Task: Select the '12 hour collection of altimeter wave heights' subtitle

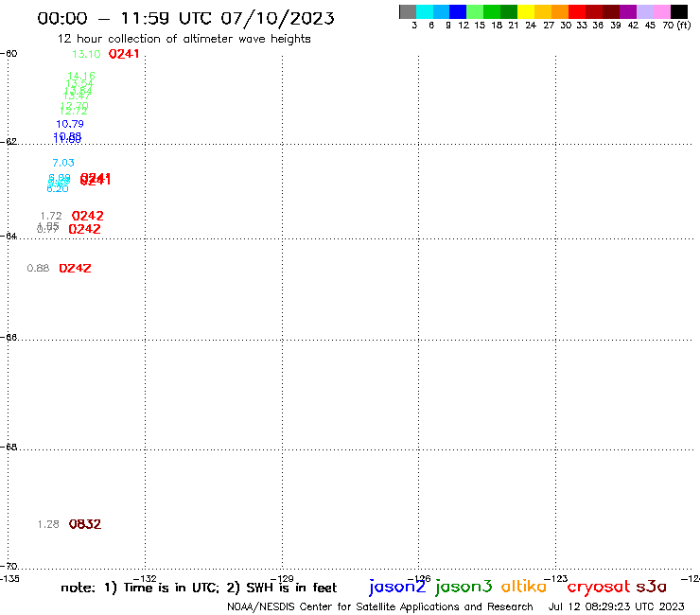Action: [184, 39]
